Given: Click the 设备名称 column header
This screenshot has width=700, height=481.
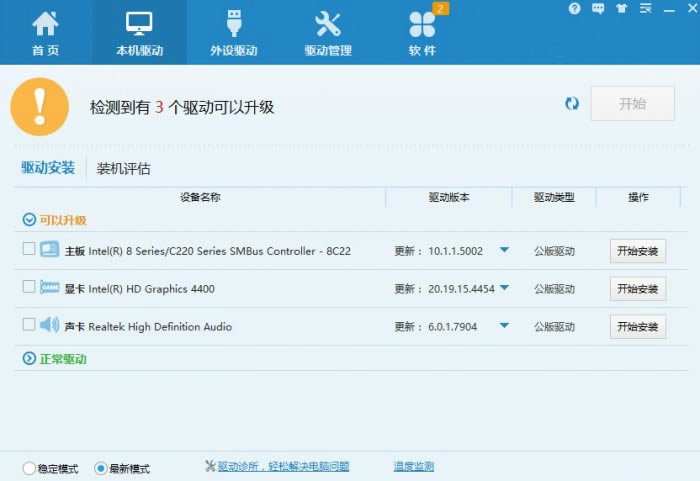Looking at the screenshot, I should tap(200, 197).
